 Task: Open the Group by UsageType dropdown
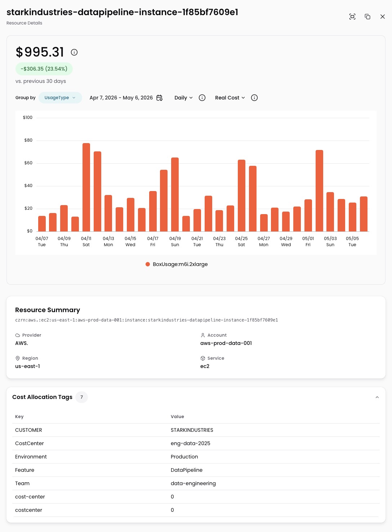(60, 98)
